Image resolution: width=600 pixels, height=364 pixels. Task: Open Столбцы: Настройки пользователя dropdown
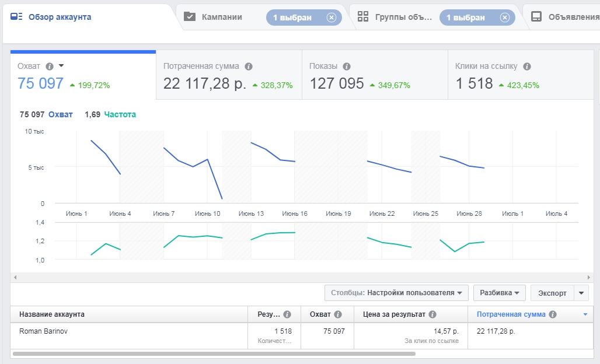[397, 293]
